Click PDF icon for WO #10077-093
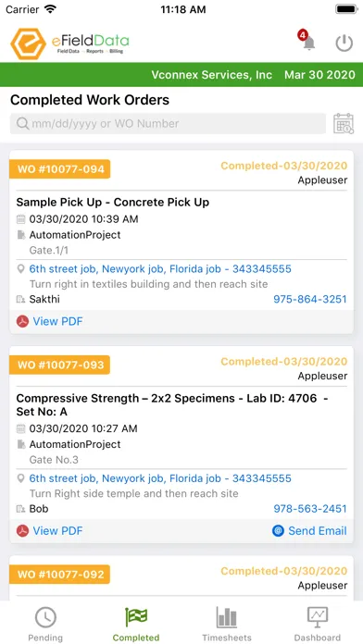Viewport: 363px width, 644px height. (x=22, y=530)
